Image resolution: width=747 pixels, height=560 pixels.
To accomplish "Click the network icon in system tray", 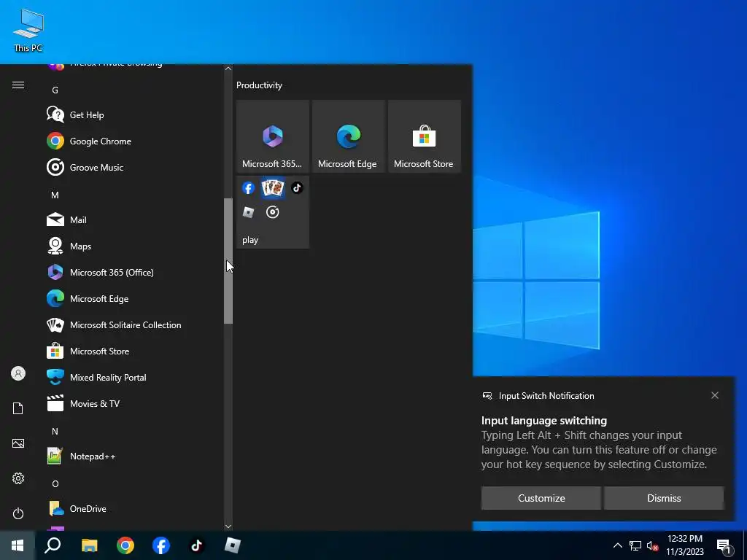I will pos(635,545).
